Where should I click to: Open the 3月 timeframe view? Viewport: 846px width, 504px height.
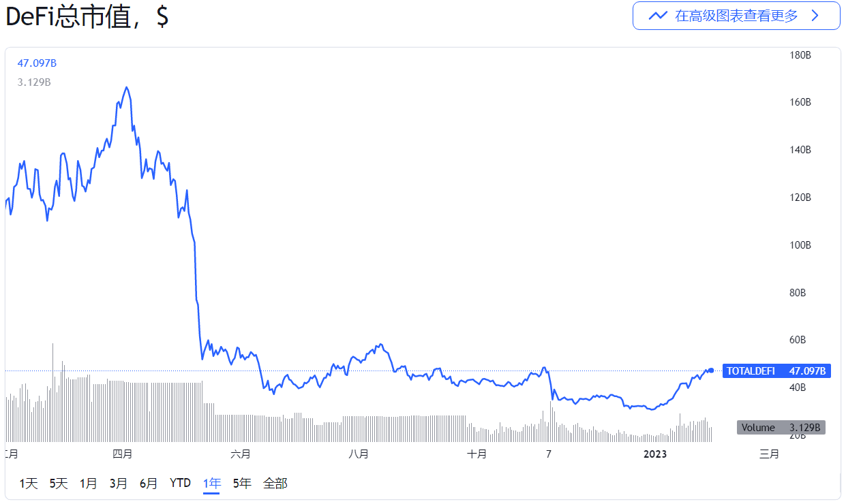tap(119, 483)
